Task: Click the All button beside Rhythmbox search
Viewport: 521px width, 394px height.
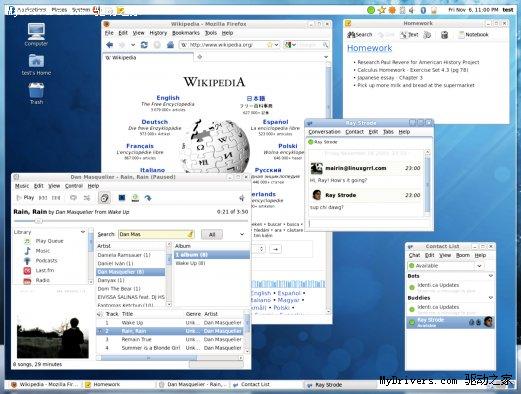Action: point(212,234)
